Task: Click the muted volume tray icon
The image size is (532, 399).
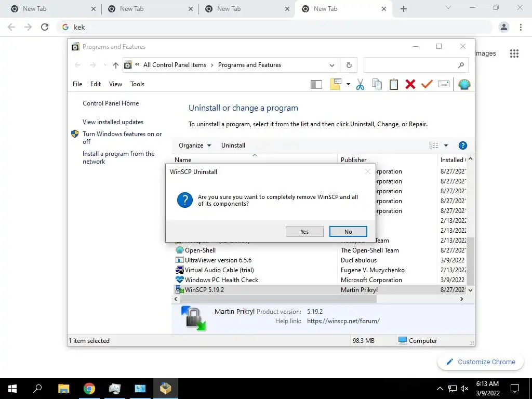Action: (464, 389)
